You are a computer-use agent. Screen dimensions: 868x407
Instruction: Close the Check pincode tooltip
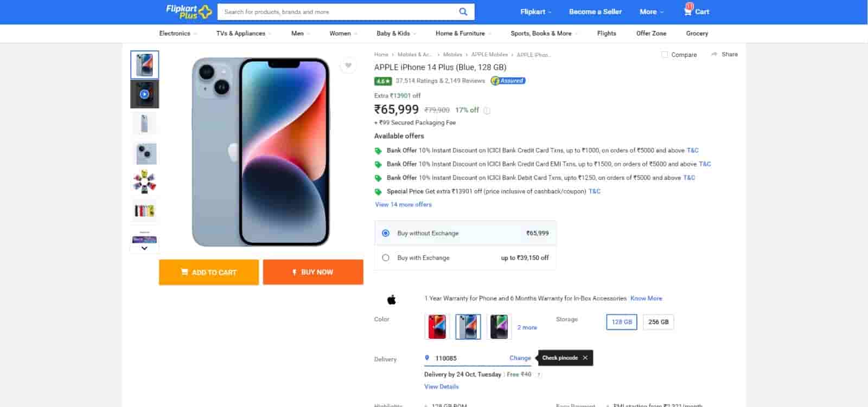click(x=585, y=358)
